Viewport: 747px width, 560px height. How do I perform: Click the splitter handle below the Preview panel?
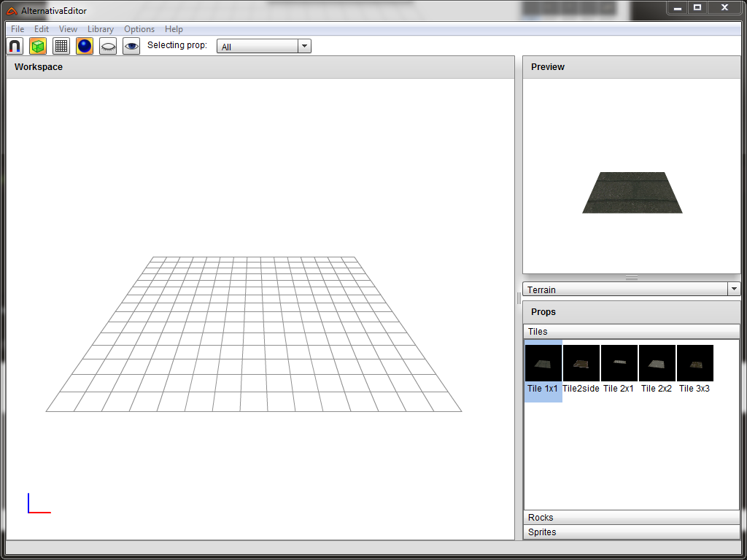tap(632, 278)
